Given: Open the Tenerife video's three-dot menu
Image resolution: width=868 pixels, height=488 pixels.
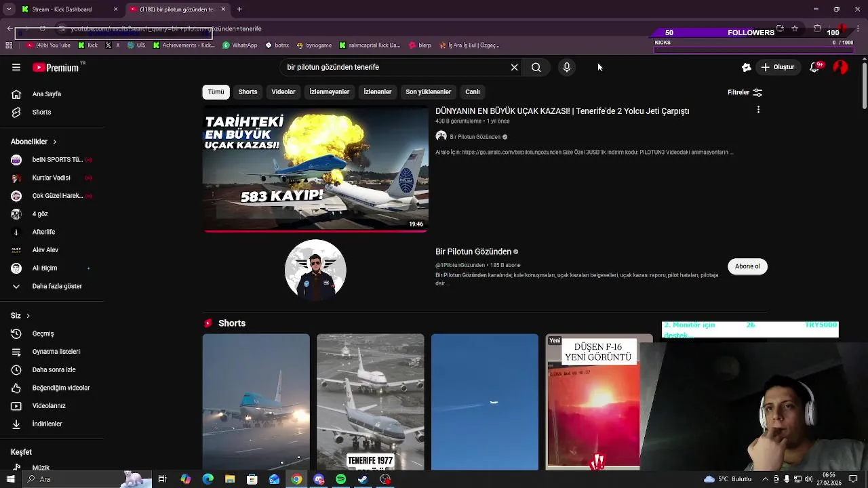Looking at the screenshot, I should (758, 110).
